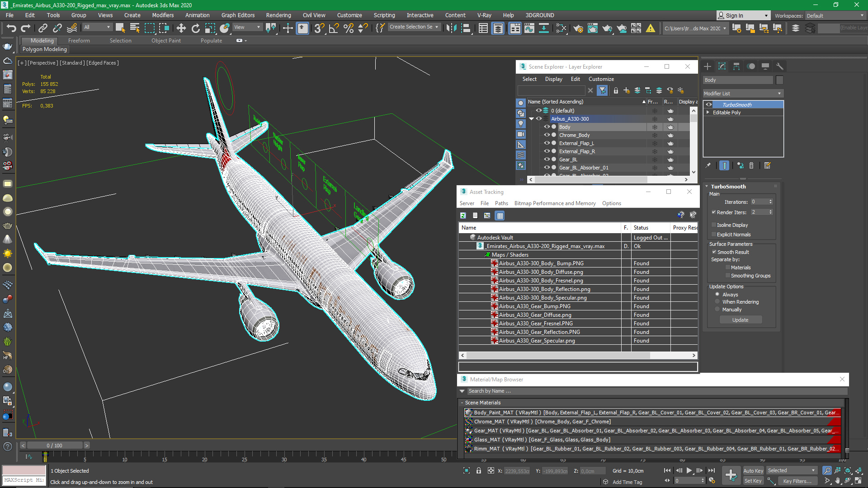Open the Selected key filter dropdown
This screenshot has height=488, width=868.
click(792, 471)
